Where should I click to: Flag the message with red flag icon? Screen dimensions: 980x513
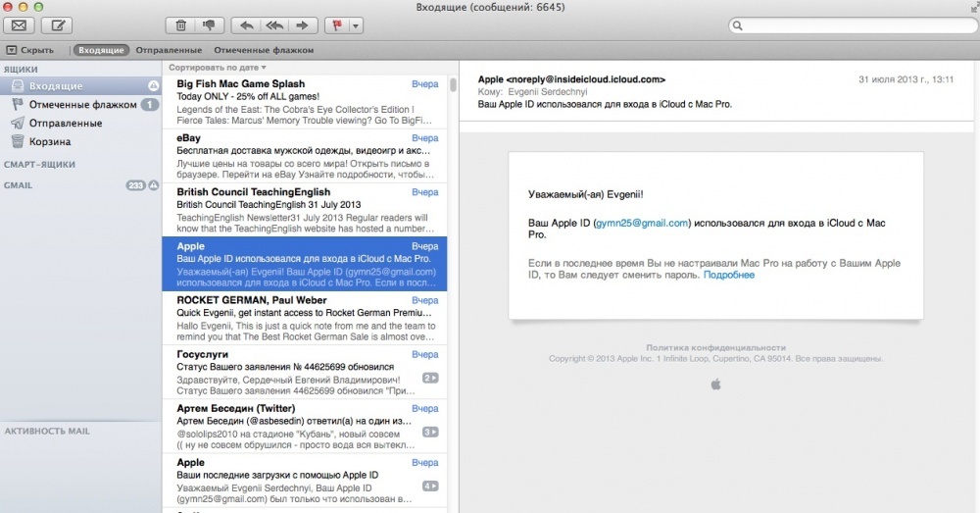(x=337, y=26)
